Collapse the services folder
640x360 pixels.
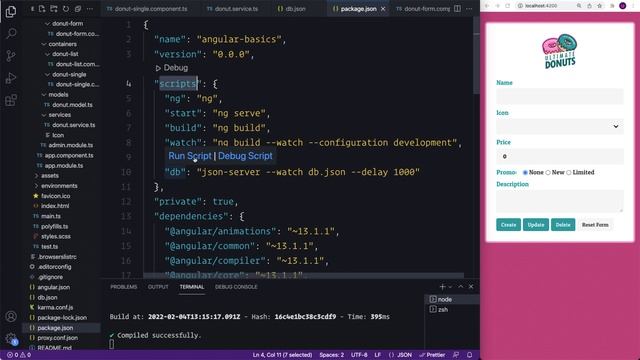pyautogui.click(x=44, y=115)
